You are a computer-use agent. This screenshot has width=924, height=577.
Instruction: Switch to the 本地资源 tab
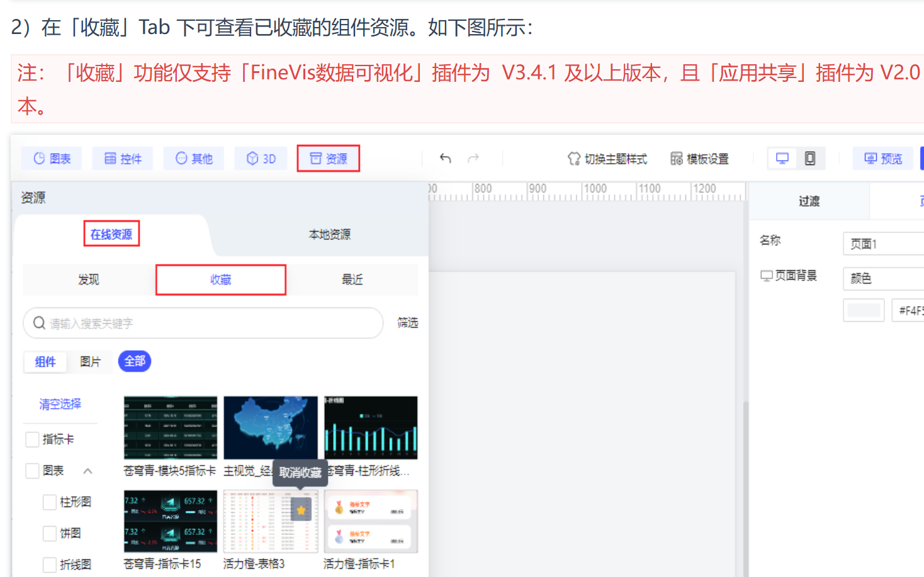330,234
